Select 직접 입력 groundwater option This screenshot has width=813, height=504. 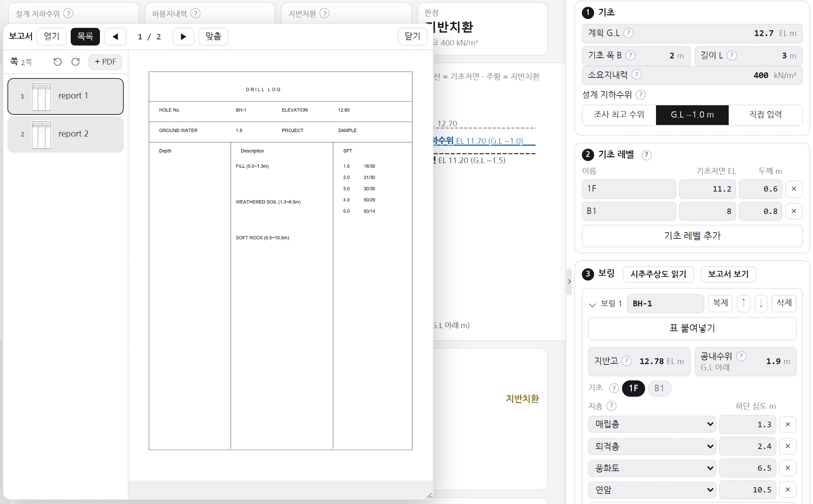click(x=765, y=115)
